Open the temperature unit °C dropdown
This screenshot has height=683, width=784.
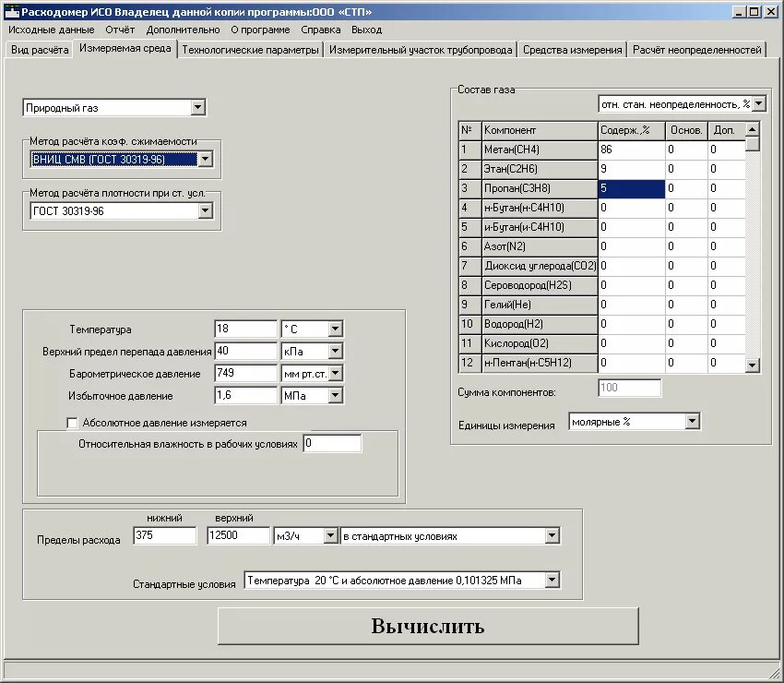coord(335,330)
